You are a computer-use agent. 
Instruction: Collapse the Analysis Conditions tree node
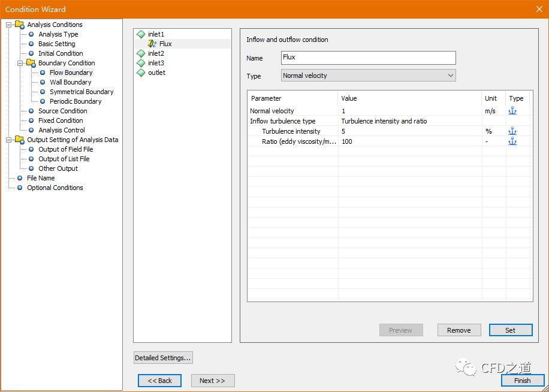coord(10,25)
